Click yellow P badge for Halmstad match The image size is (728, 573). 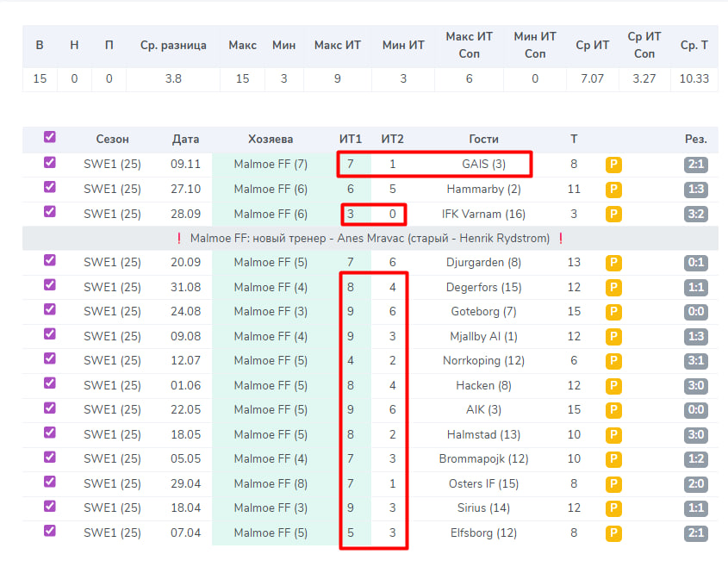pyautogui.click(x=614, y=434)
